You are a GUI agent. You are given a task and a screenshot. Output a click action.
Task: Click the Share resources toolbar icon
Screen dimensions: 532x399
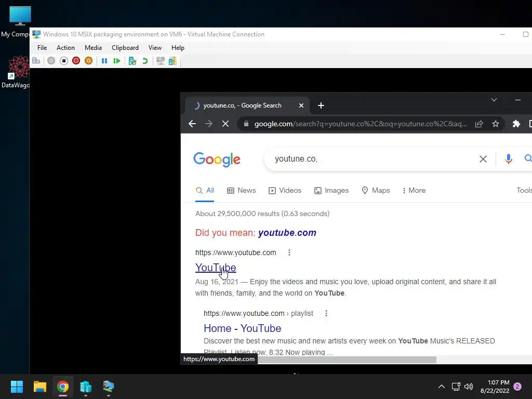tap(172, 61)
